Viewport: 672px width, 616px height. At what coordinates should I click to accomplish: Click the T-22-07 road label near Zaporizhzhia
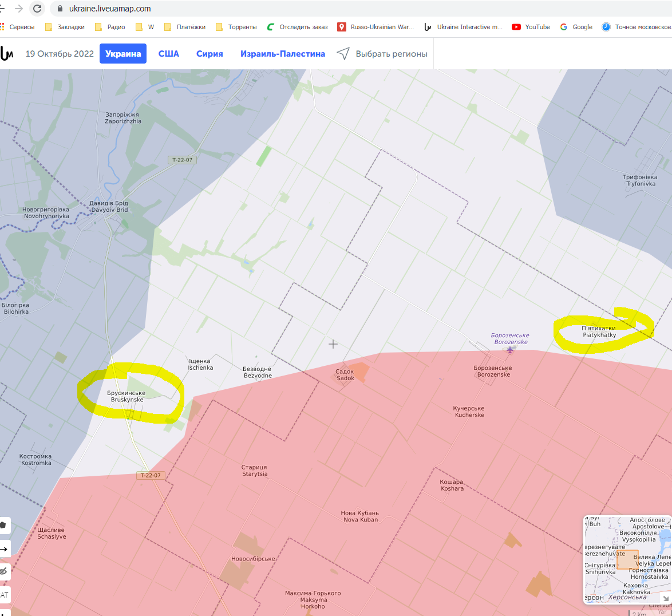pyautogui.click(x=183, y=160)
